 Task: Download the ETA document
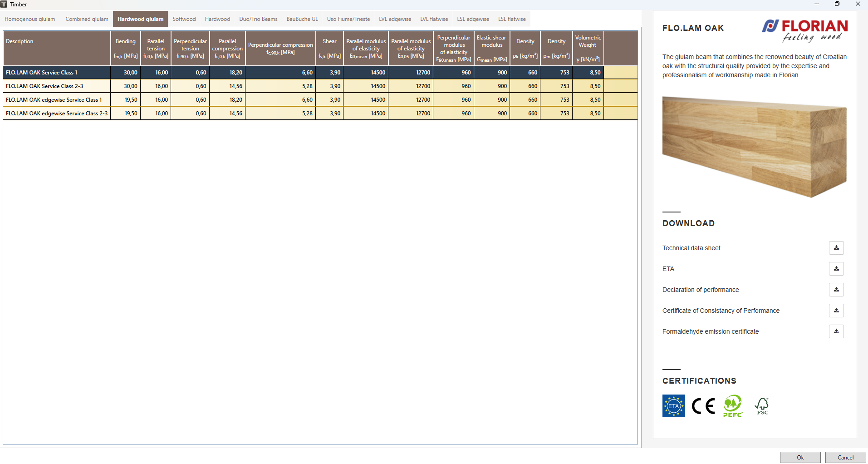[836, 269]
